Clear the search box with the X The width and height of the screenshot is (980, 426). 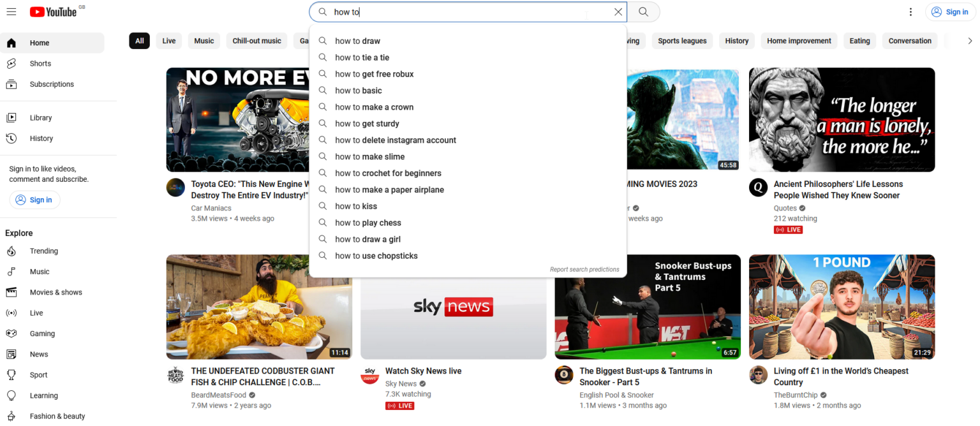click(x=618, y=11)
